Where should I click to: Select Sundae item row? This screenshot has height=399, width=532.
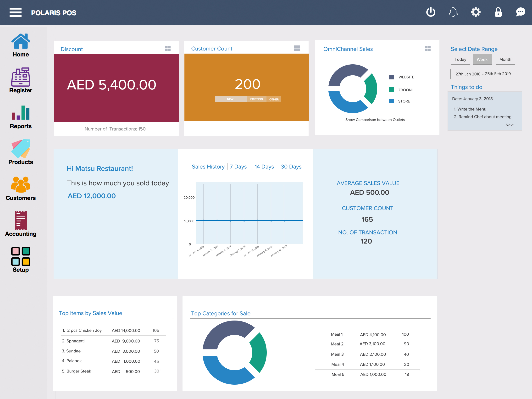coord(113,351)
